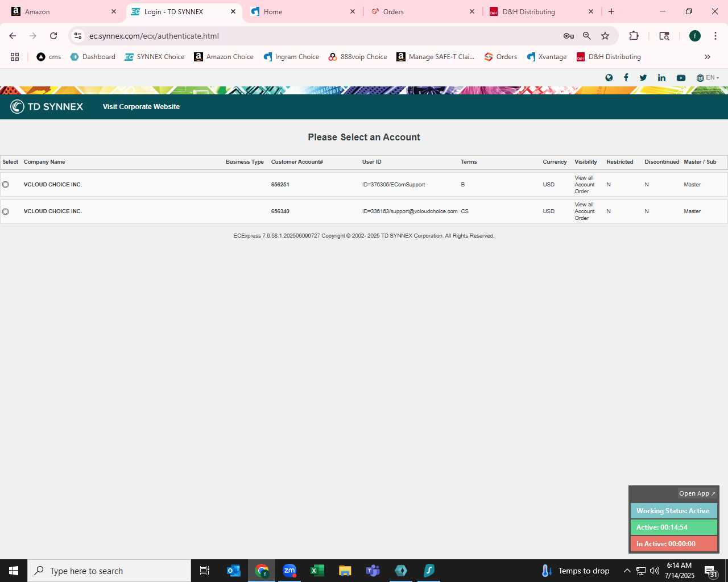Switch to the Home browser tab

303,11
